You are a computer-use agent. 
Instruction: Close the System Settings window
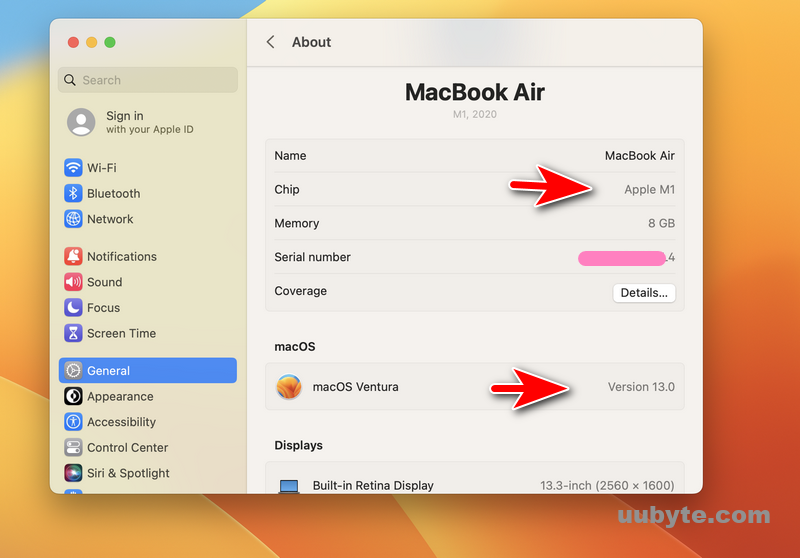point(73,42)
